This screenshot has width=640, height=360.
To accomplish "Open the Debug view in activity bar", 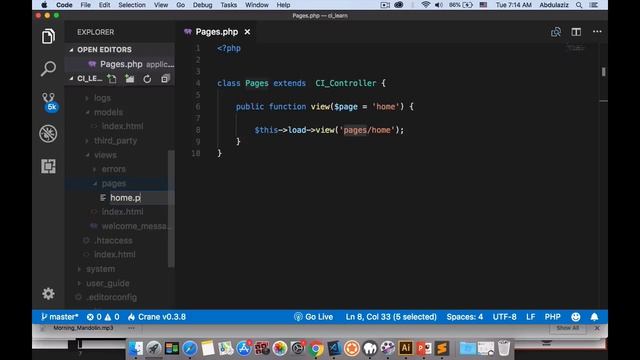I will tap(48, 133).
